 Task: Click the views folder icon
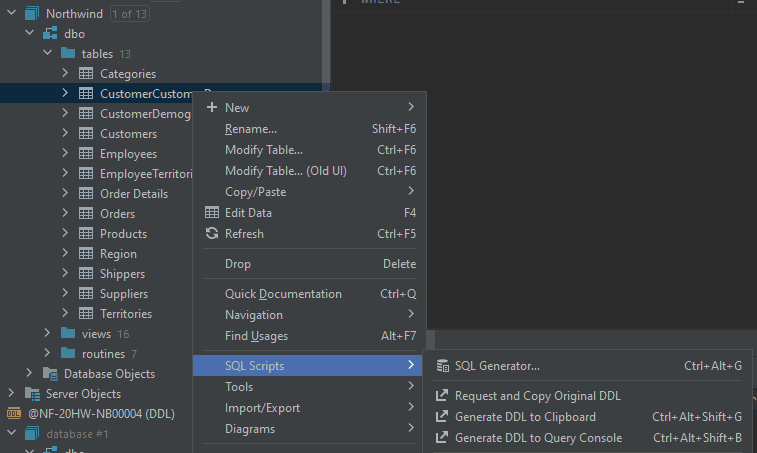[x=67, y=334]
